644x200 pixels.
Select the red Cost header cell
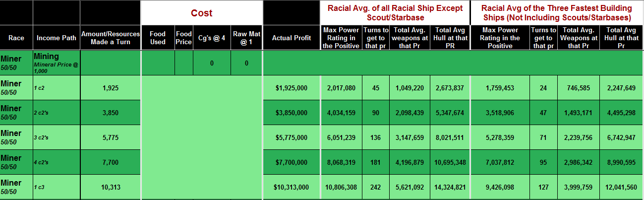201,13
